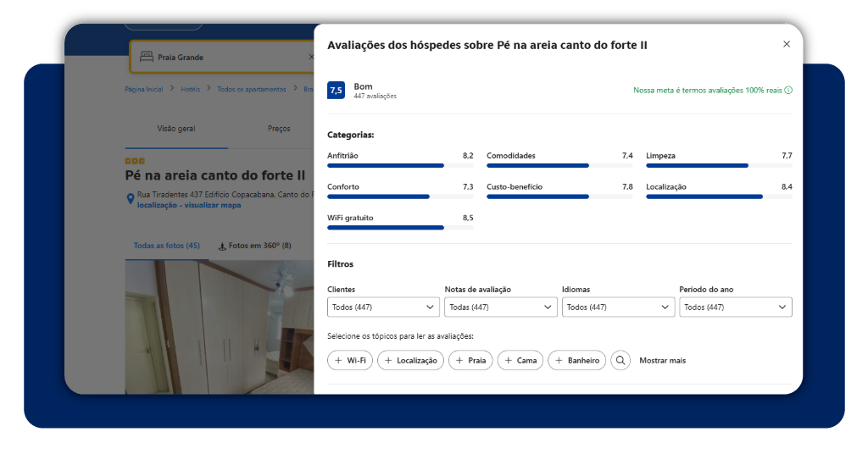Open the Clientes dropdown
The image size is (868, 454).
383,307
